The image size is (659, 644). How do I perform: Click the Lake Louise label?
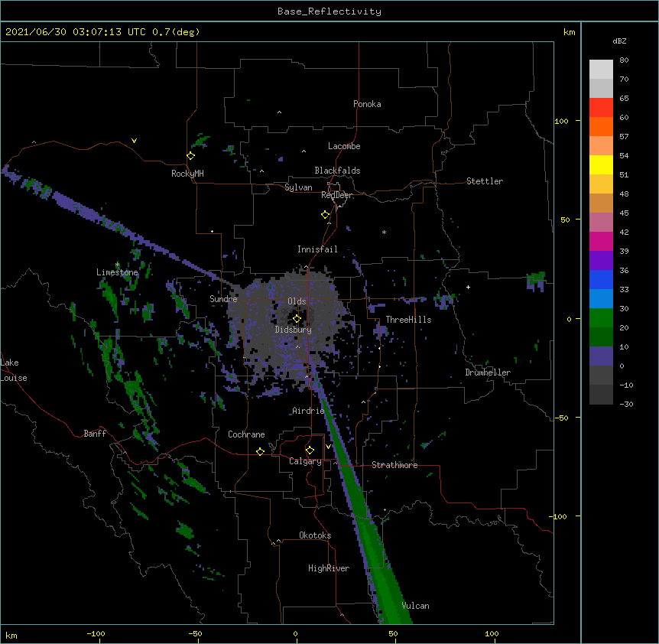[14, 370]
